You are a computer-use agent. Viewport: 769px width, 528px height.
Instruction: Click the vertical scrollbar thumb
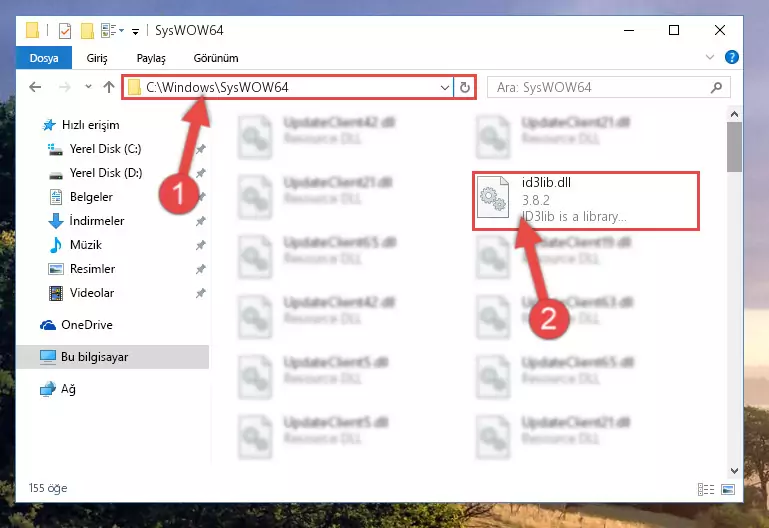point(734,147)
